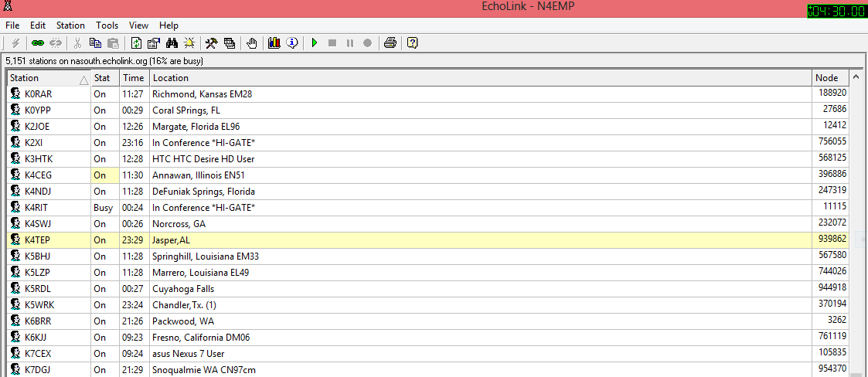Click the Copy icon in toolbar

pyautogui.click(x=96, y=42)
